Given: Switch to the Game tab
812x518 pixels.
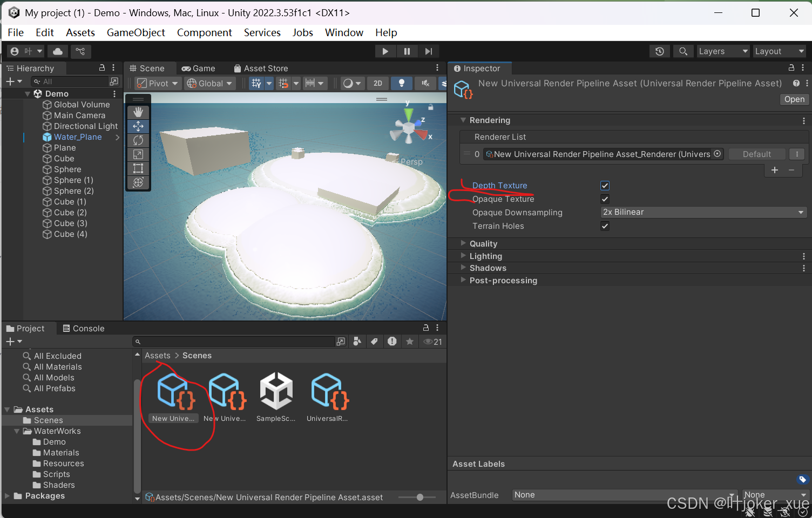Looking at the screenshot, I should point(199,68).
